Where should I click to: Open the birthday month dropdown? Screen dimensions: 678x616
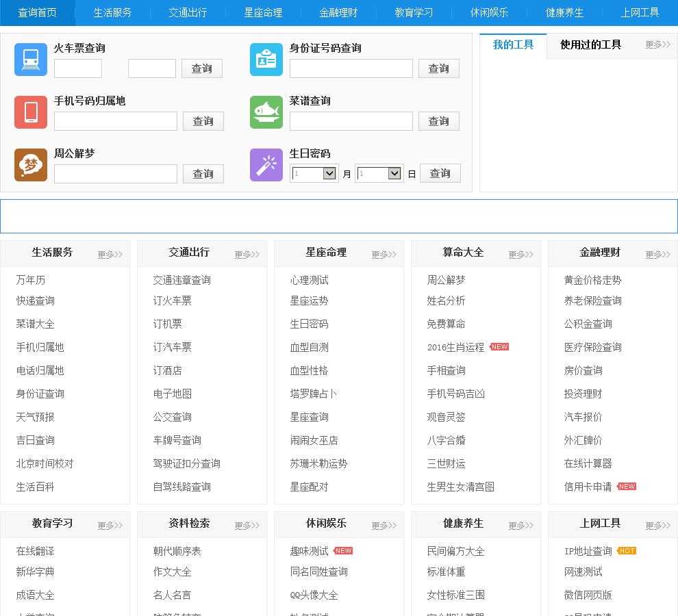(314, 174)
